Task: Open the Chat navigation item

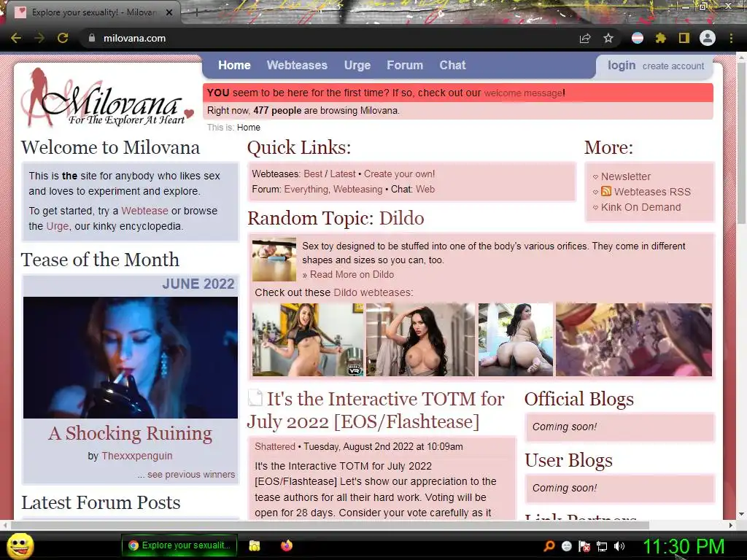Action: (452, 65)
